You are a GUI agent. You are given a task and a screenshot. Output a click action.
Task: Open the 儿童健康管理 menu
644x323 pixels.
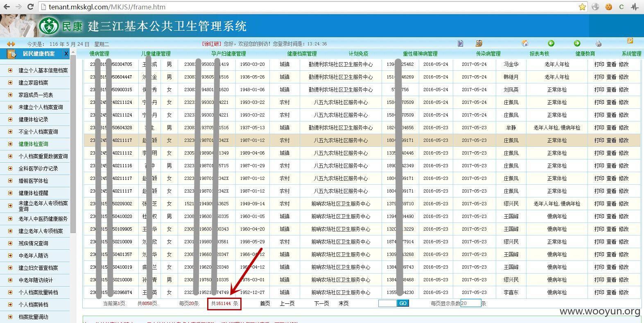[x=156, y=54]
